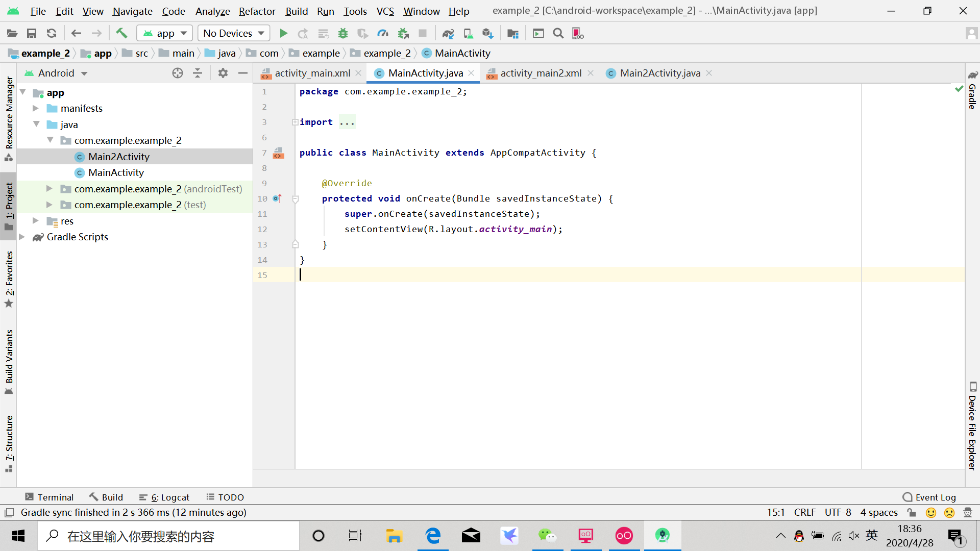Open the SDK Manager cube icon
The image size is (980, 551).
(487, 33)
